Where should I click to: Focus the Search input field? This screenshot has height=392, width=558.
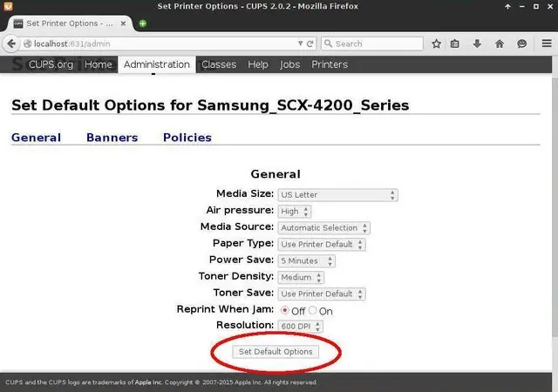pos(372,44)
